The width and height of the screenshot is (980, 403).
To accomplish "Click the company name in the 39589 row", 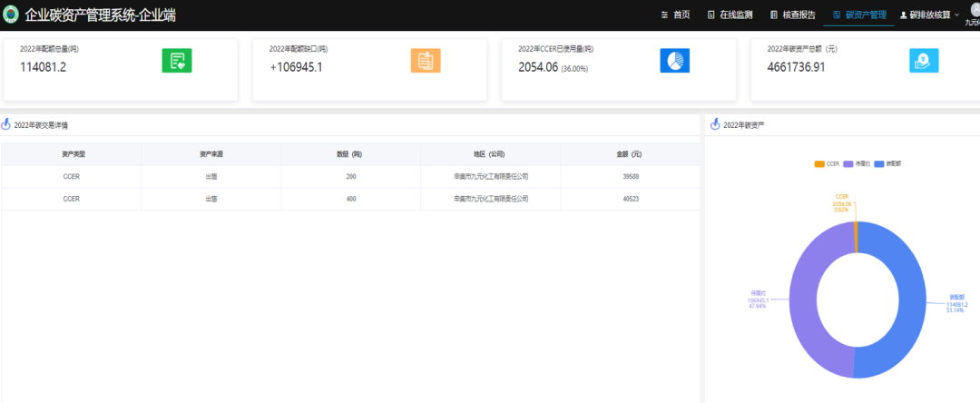I will pos(491,177).
